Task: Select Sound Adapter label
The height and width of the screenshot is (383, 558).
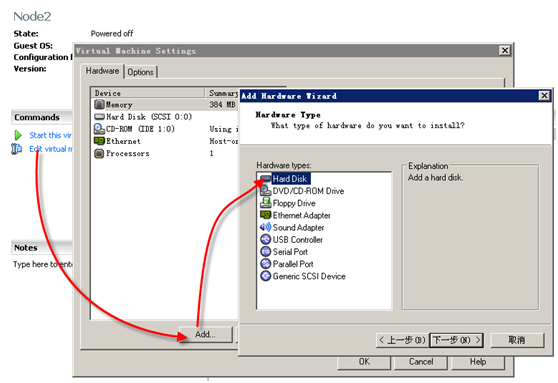Action: pos(298,227)
